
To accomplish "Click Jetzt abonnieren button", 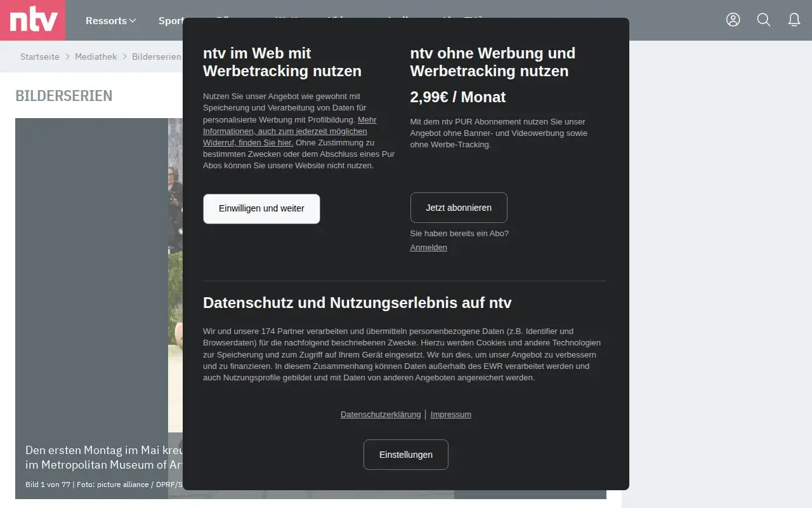I will click(x=459, y=208).
